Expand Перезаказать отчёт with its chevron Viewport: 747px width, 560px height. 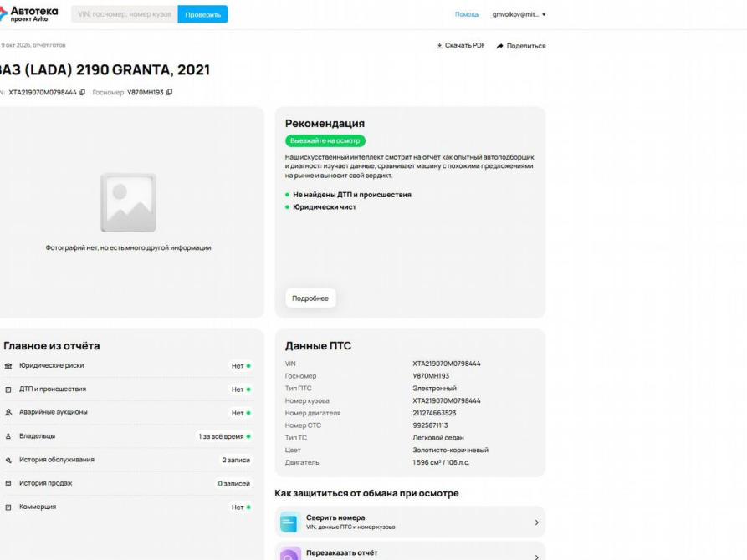tap(536, 557)
